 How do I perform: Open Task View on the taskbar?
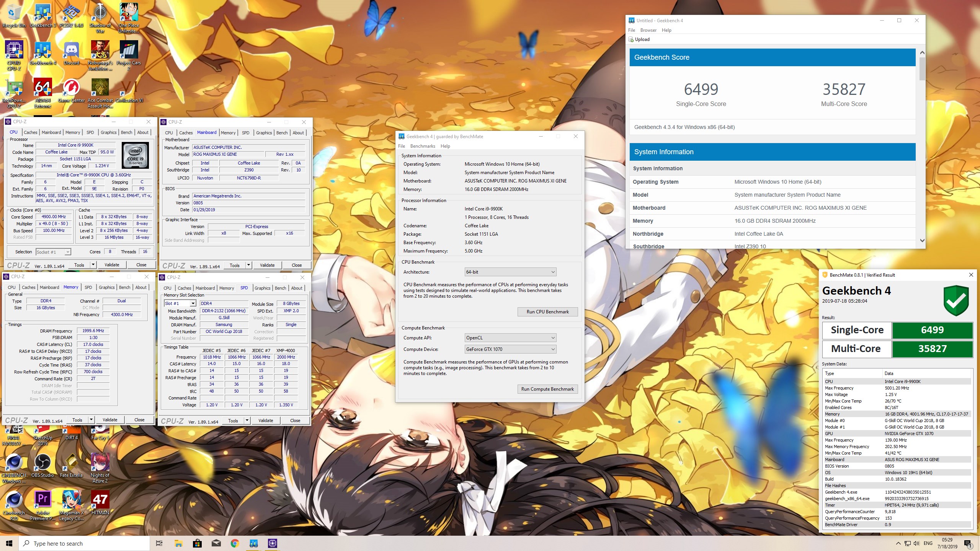coord(159,543)
